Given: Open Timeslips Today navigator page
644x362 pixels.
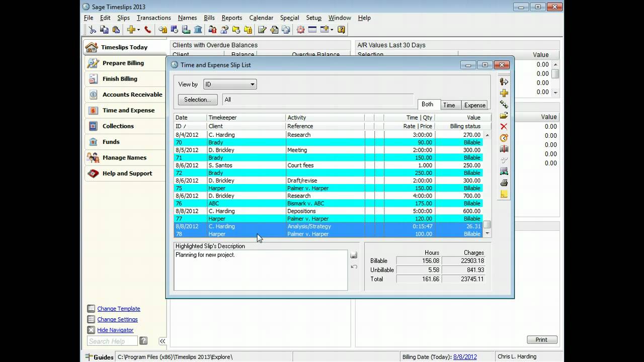Looking at the screenshot, I should [x=125, y=47].
